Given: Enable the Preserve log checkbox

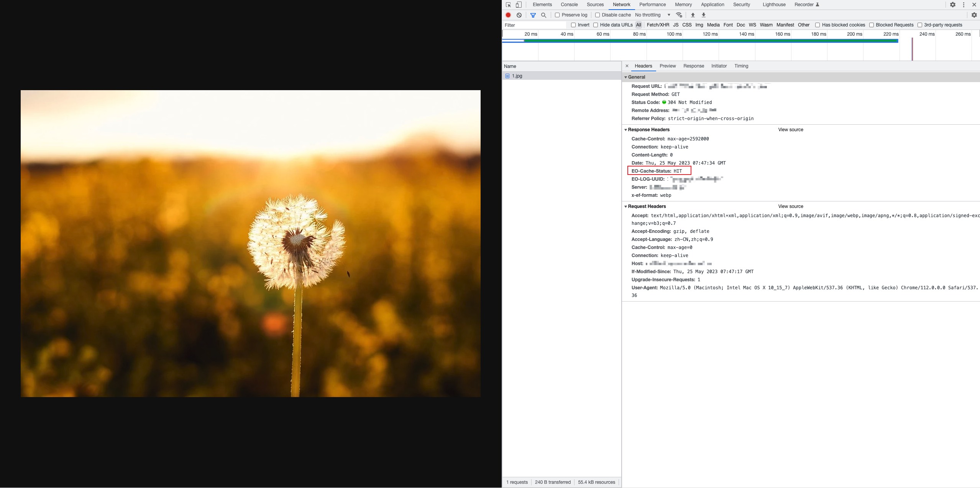Looking at the screenshot, I should pos(557,15).
